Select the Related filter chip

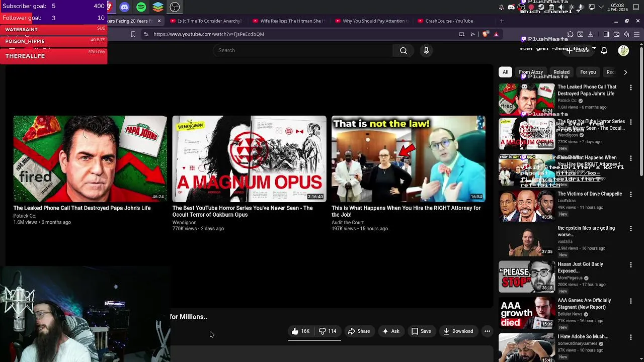coord(561,72)
